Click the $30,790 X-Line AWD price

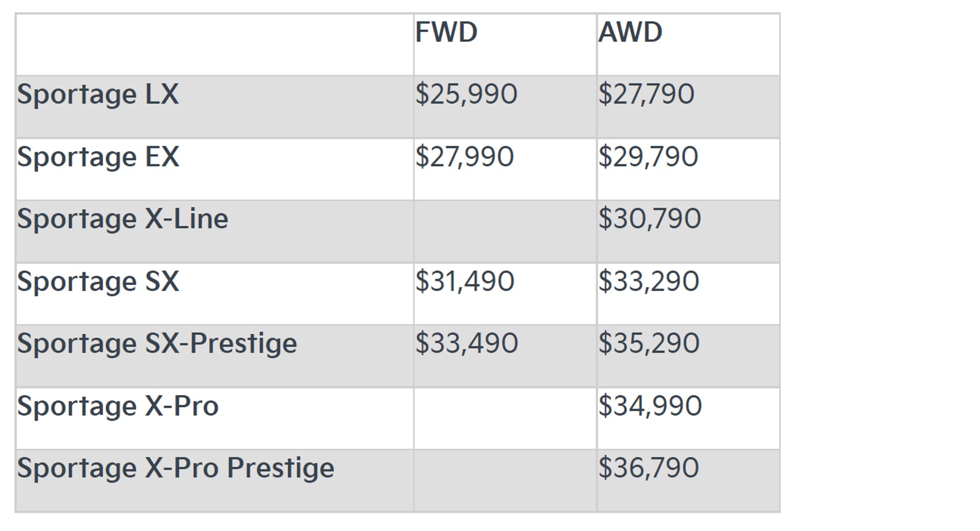pyautogui.click(x=650, y=219)
